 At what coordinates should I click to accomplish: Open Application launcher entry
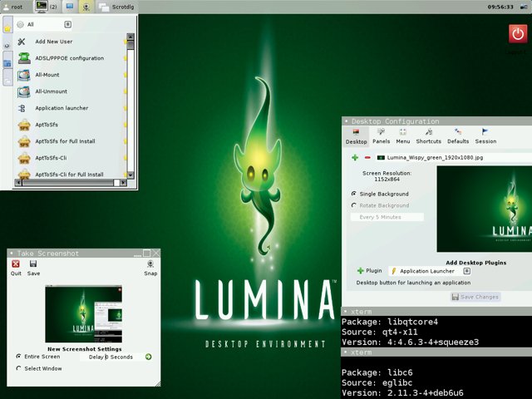pos(71,108)
